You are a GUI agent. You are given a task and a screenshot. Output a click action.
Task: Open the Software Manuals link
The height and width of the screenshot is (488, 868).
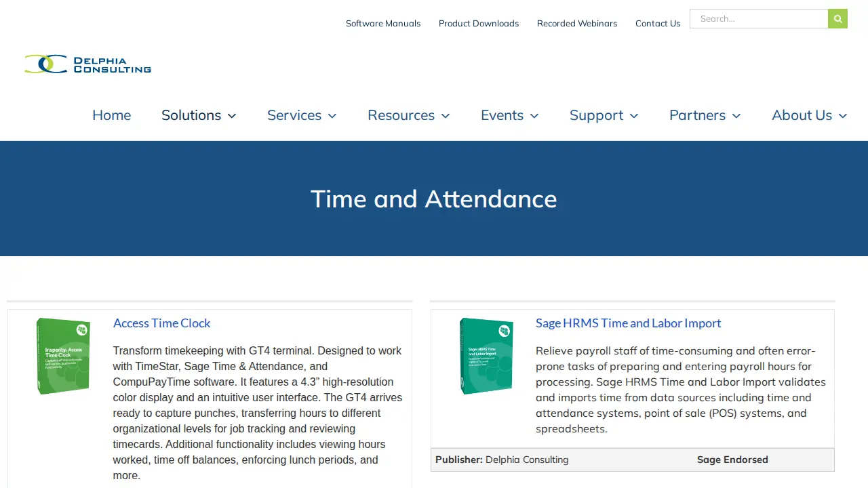point(383,23)
